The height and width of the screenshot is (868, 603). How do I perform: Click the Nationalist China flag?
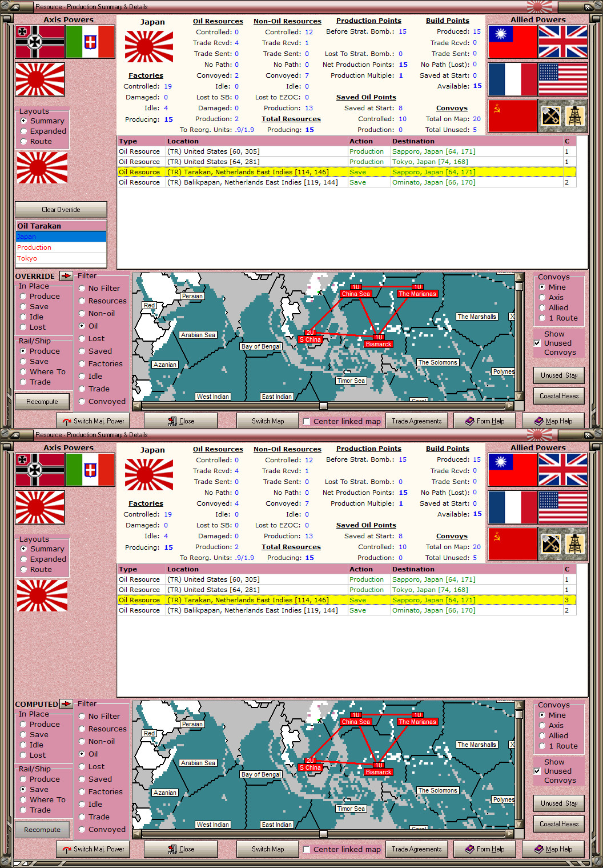pyautogui.click(x=512, y=42)
